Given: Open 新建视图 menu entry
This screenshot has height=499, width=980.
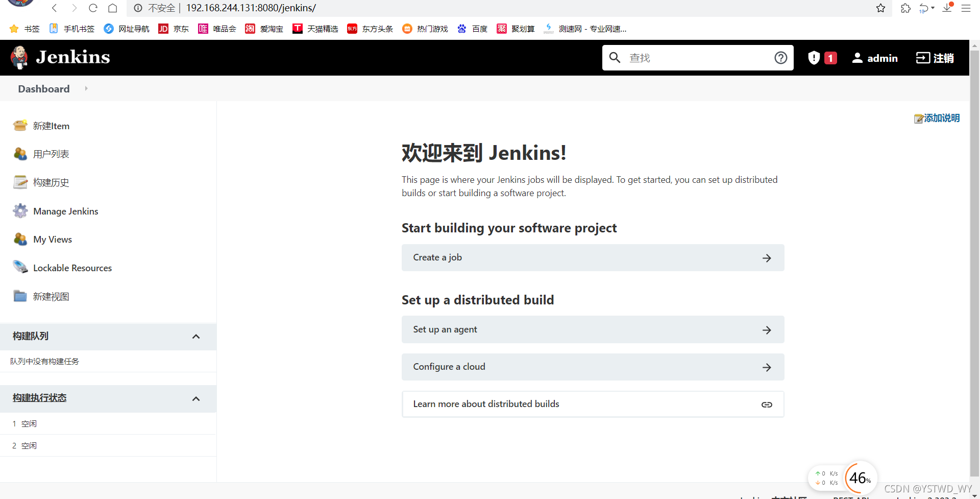Looking at the screenshot, I should tap(51, 296).
